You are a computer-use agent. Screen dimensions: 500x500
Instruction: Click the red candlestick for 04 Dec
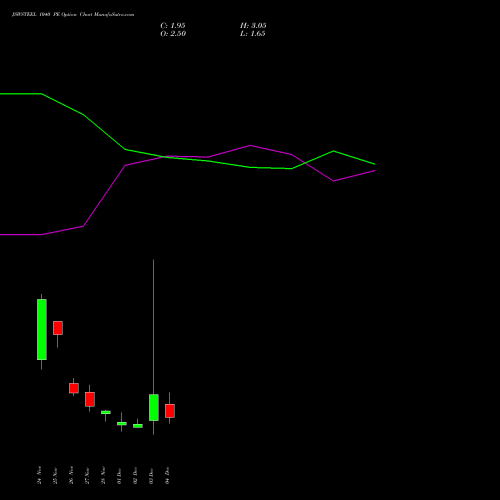(x=170, y=411)
